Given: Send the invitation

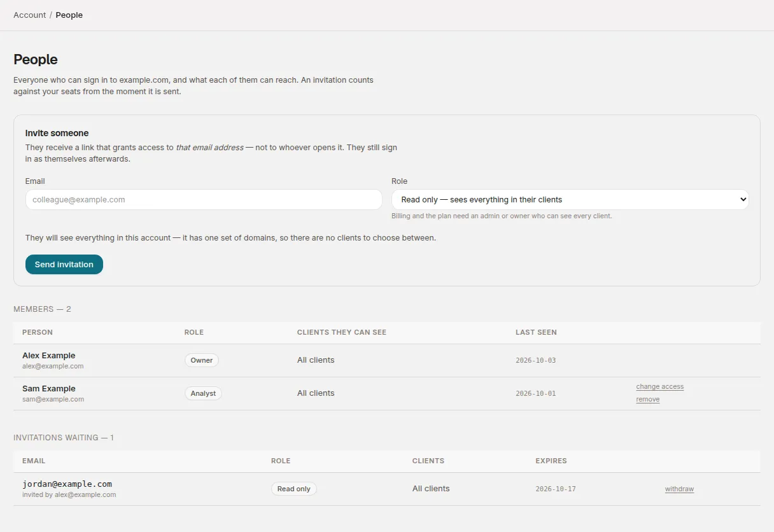Looking at the screenshot, I should [64, 264].
